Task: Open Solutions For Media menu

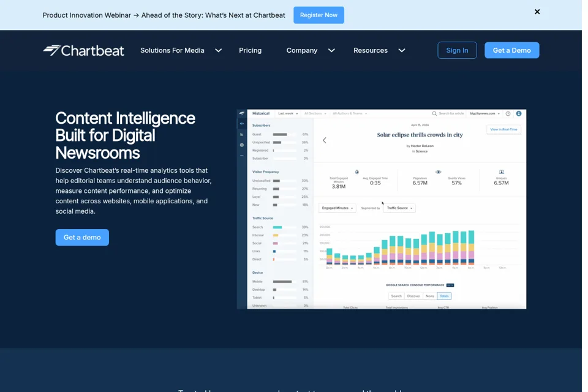Action: (x=172, y=50)
